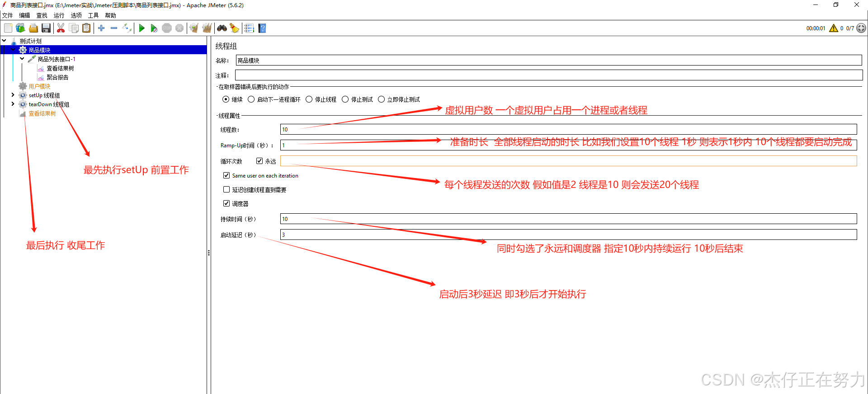Click the Paste clipboard icon

[x=86, y=28]
